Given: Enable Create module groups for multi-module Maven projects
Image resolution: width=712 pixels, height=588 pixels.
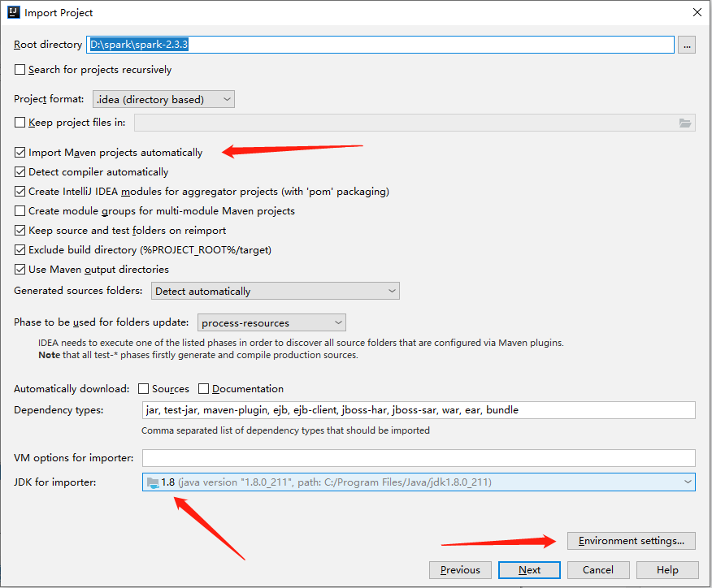Looking at the screenshot, I should [x=19, y=210].
